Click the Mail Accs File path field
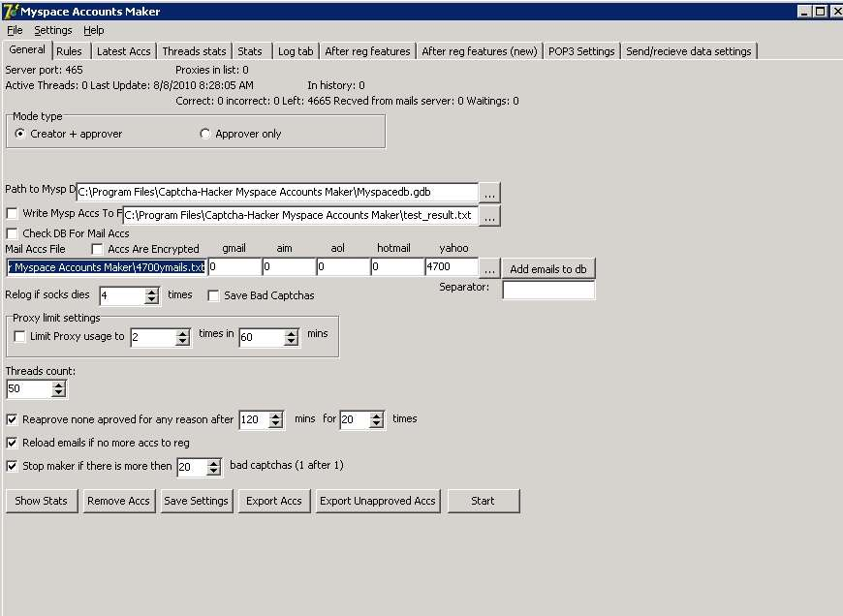 click(107, 267)
